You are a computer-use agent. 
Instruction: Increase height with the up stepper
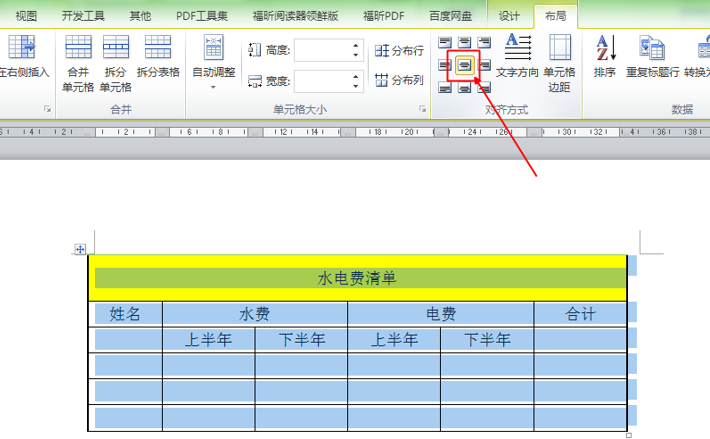click(356, 45)
